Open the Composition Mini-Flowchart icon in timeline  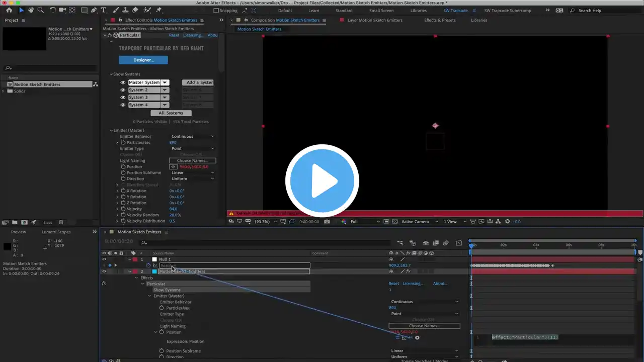click(x=400, y=243)
